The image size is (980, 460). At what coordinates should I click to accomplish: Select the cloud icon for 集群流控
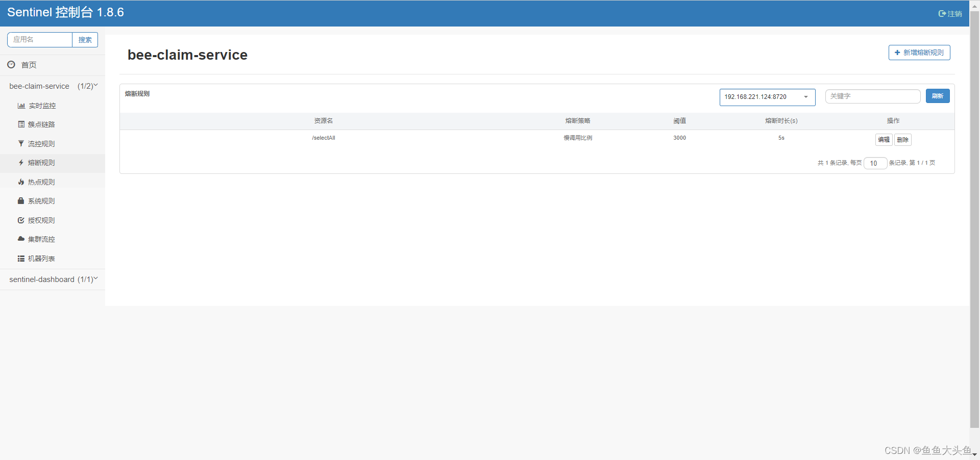click(21, 239)
